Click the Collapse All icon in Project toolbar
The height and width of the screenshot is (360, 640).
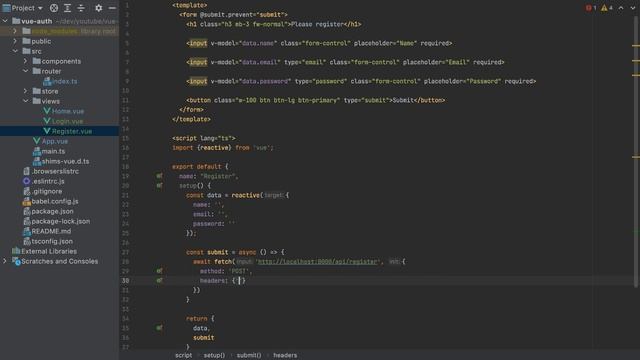coord(81,8)
